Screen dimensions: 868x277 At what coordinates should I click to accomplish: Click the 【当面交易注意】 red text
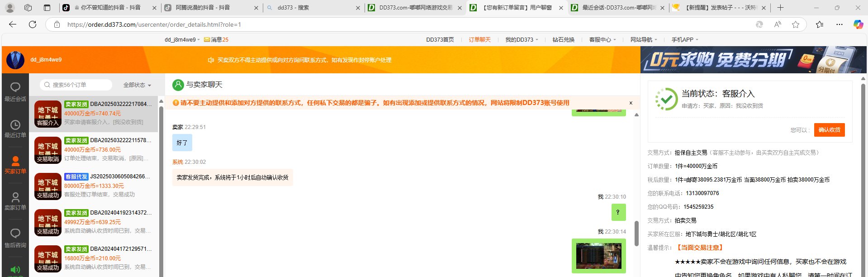700,248
